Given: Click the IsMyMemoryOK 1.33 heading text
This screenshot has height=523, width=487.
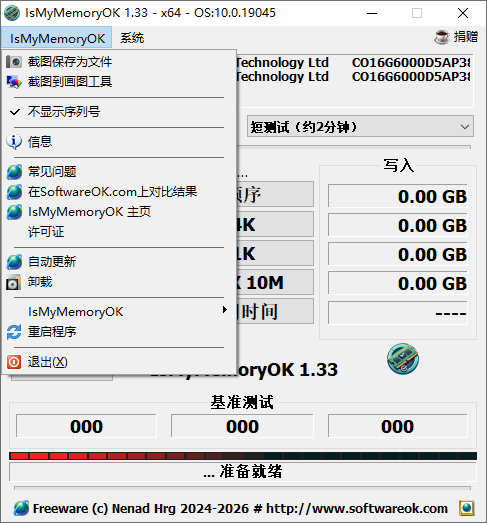Looking at the screenshot, I should 288,370.
